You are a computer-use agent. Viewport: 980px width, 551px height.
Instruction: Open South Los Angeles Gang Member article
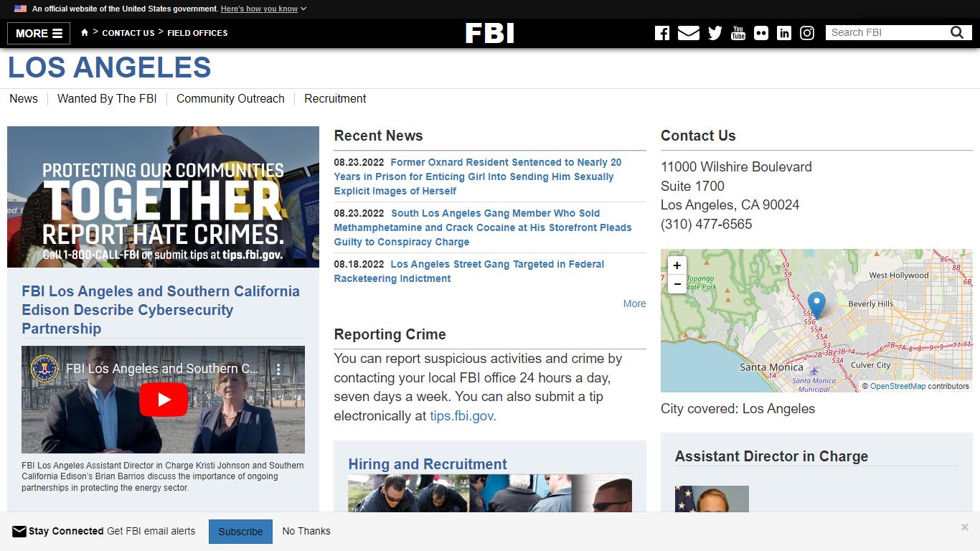[x=483, y=227]
